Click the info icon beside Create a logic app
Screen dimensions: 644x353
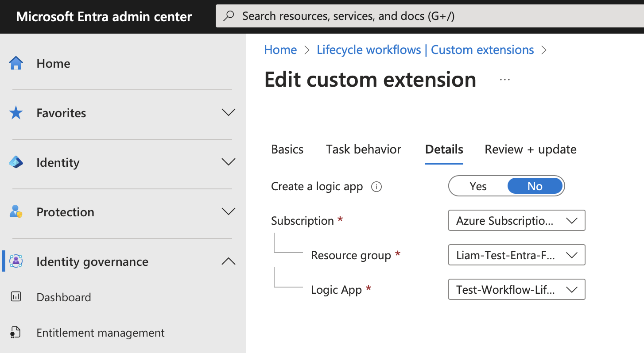(x=376, y=187)
